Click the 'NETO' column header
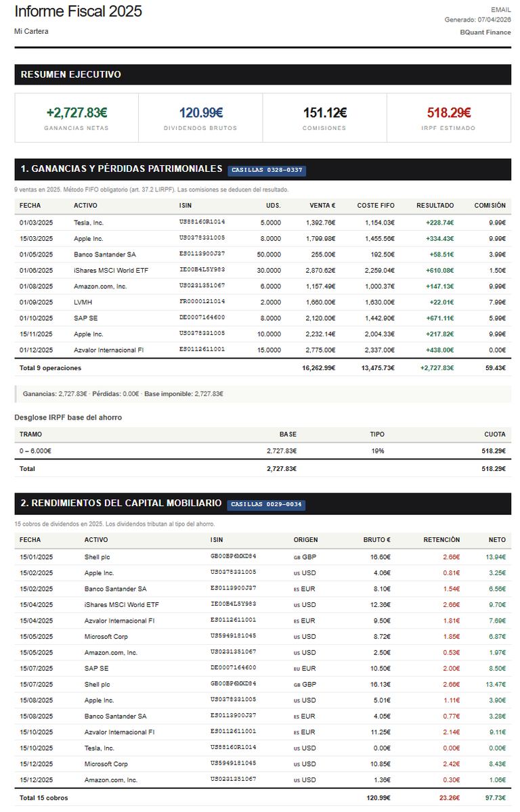Viewport: 520px width, 812px height. tap(497, 540)
